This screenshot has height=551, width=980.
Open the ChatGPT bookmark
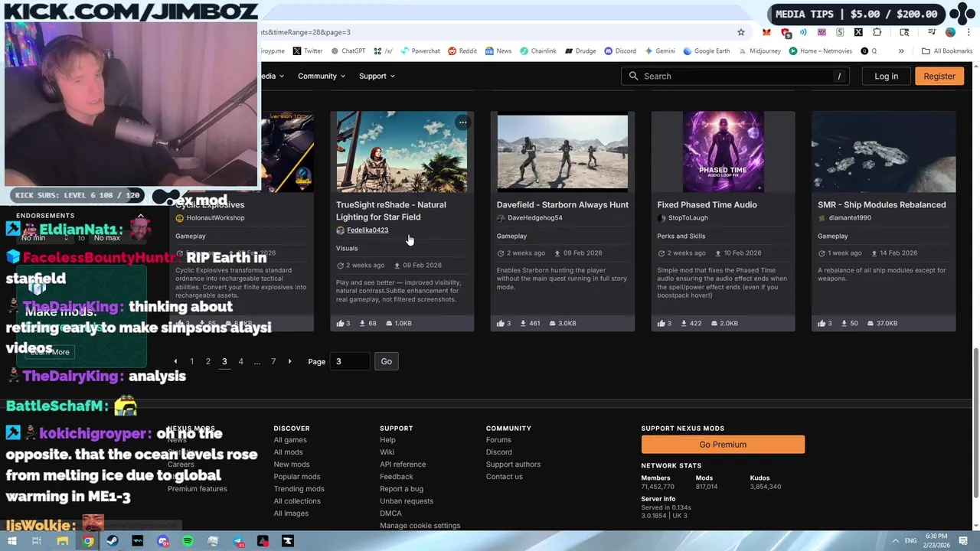pyautogui.click(x=348, y=51)
